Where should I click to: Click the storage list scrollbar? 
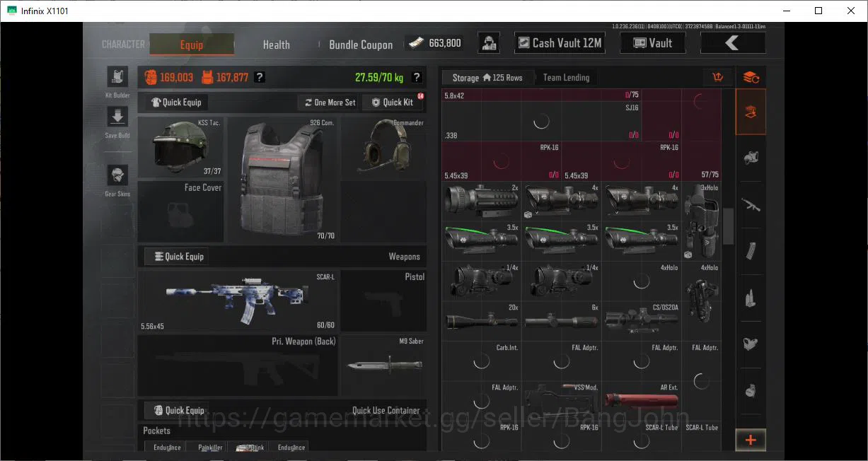click(x=728, y=226)
